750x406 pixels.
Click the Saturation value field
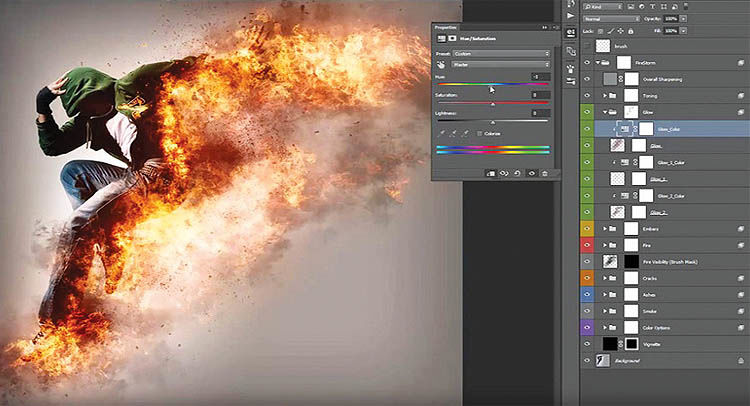pos(540,95)
